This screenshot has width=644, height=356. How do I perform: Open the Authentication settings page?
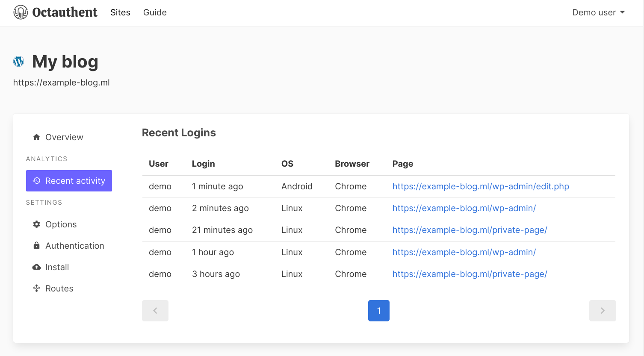coord(69,246)
